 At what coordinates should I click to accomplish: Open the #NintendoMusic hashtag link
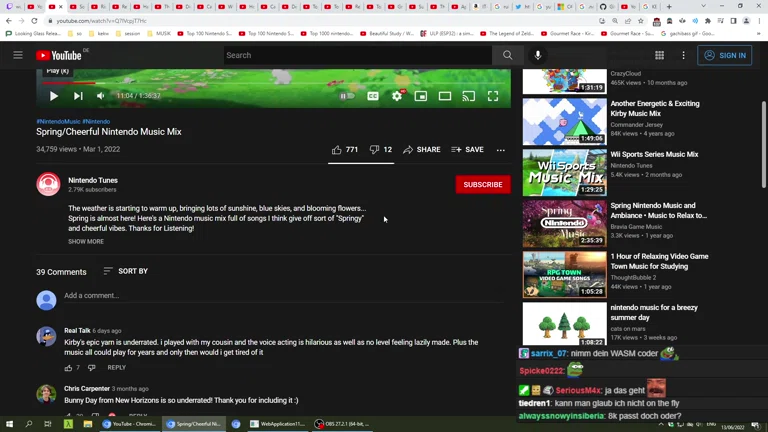58,121
